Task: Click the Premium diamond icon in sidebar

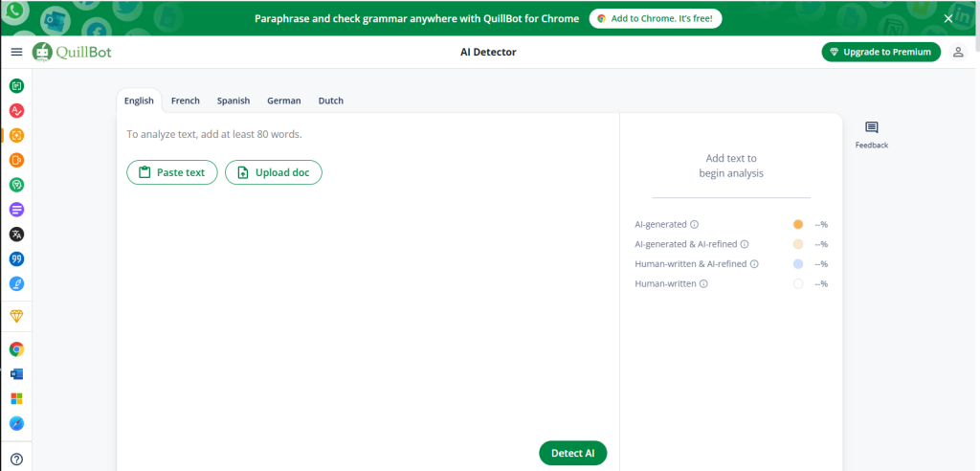Action: (16, 316)
